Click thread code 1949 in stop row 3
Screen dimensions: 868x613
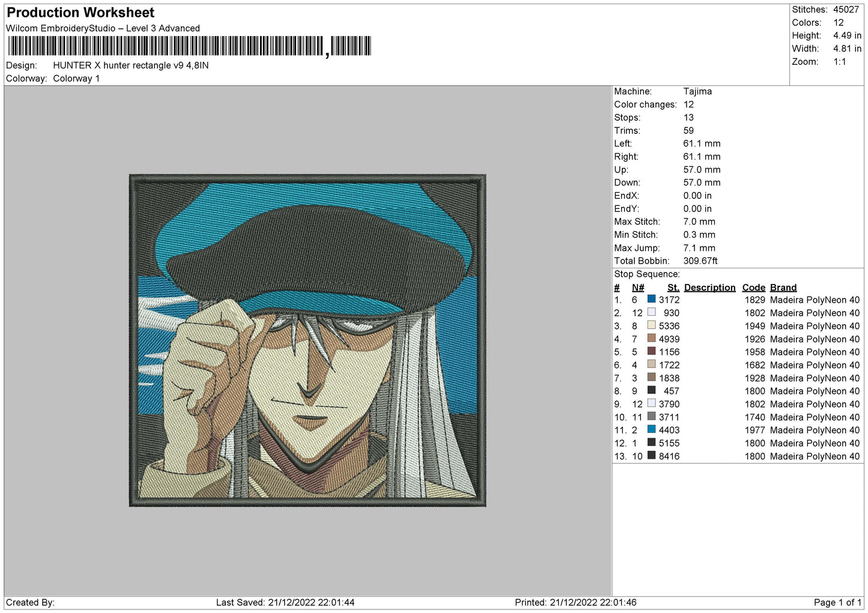(755, 326)
